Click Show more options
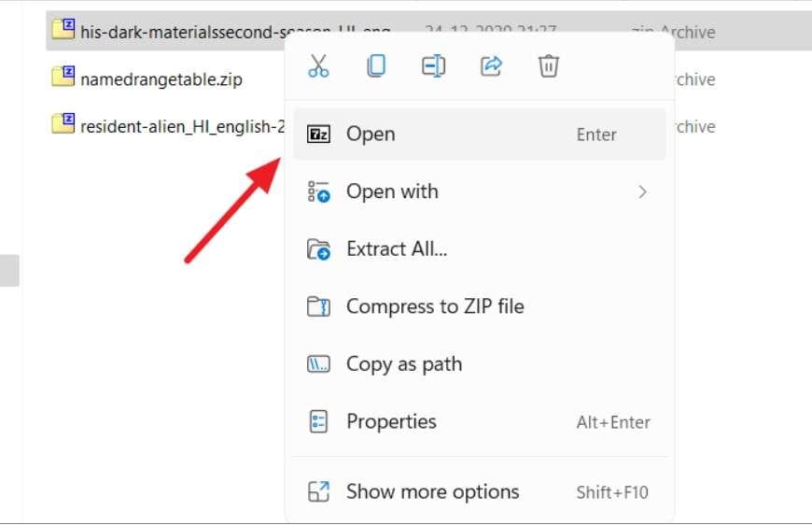Image resolution: width=812 pixels, height=525 pixels. pos(432,491)
